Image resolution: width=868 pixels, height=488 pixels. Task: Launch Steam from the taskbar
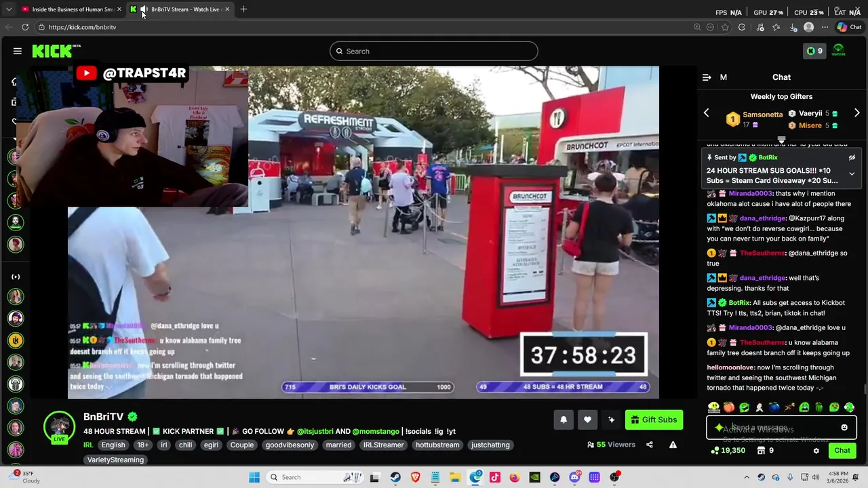point(395,477)
